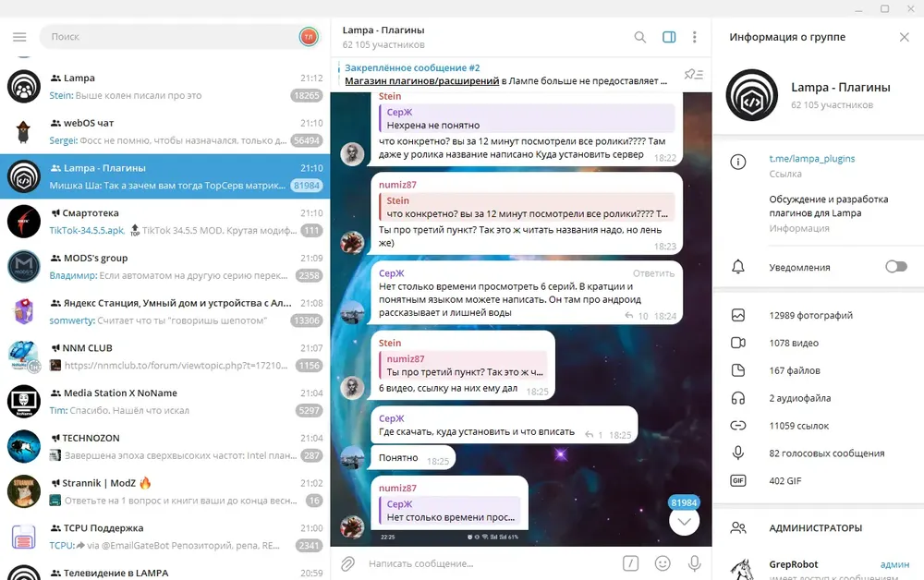Viewport: 924px width, 580px height.
Task: Click the reply arrow with 1 reply at 18:25
Action: (593, 435)
